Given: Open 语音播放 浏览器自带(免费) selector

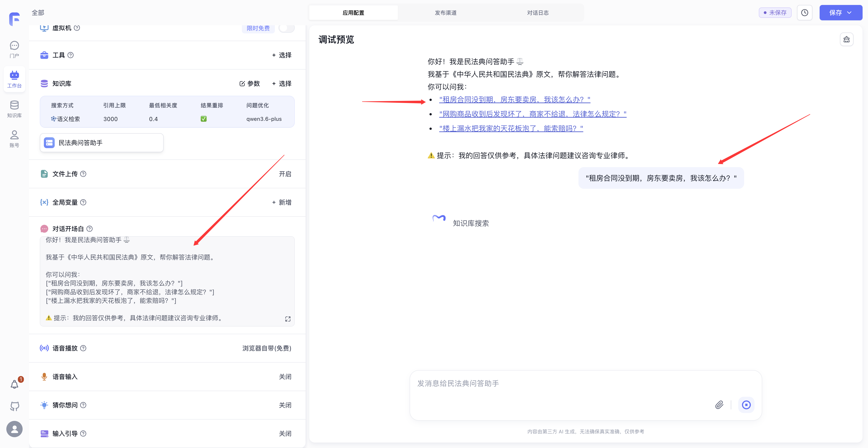Looking at the screenshot, I should click(267, 348).
